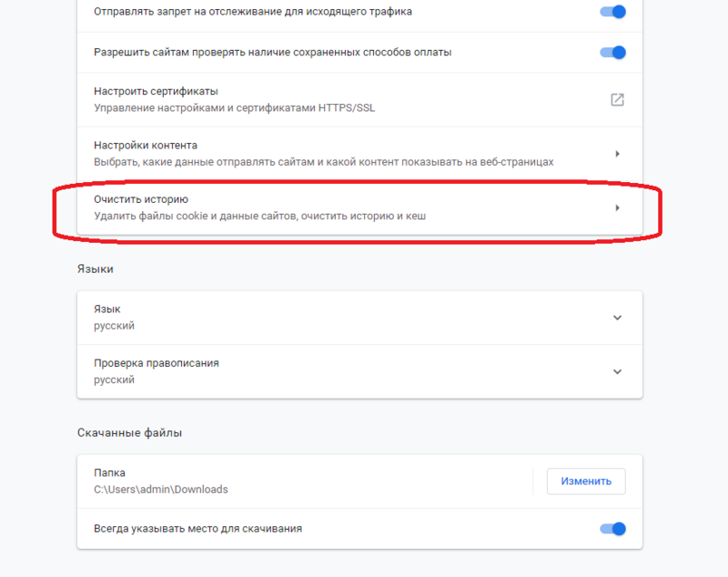728x577 pixels.
Task: Click the Папка label in downloads section
Action: click(109, 472)
